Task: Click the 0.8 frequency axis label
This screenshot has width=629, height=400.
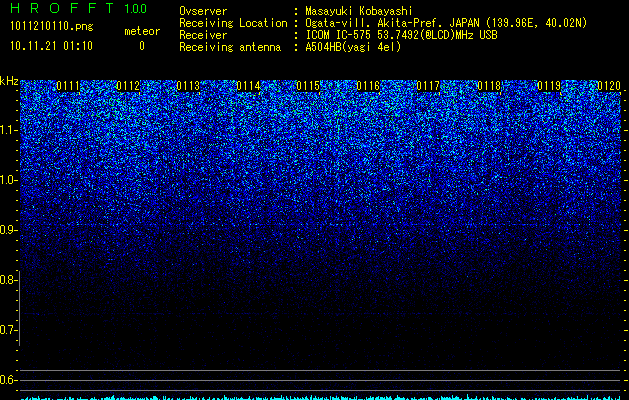Action: coord(7,280)
